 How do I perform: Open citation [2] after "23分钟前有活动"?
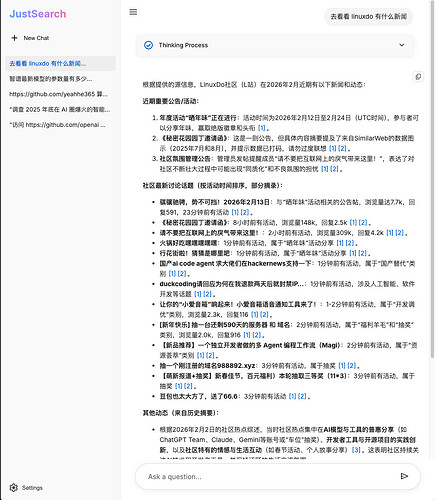click(x=245, y=212)
